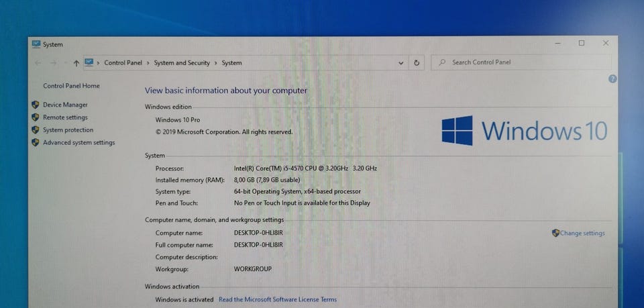644x308 pixels.
Task: Open Control Panel Home
Action: [x=72, y=86]
